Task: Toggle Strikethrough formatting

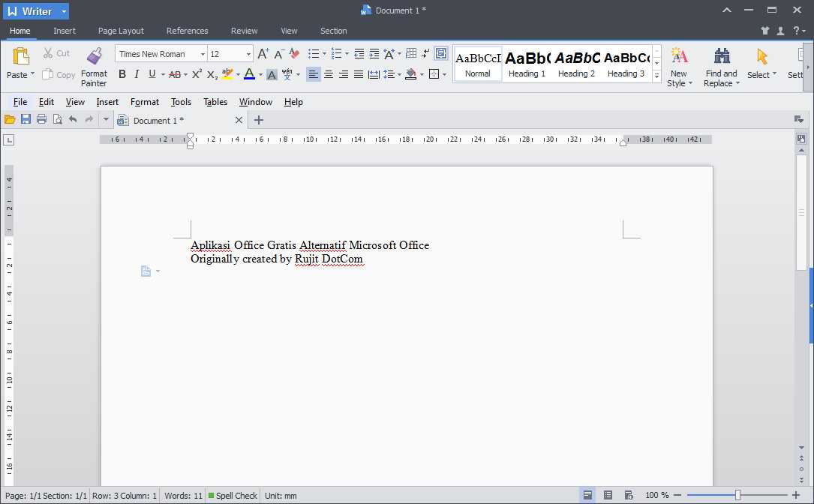Action: tap(175, 75)
